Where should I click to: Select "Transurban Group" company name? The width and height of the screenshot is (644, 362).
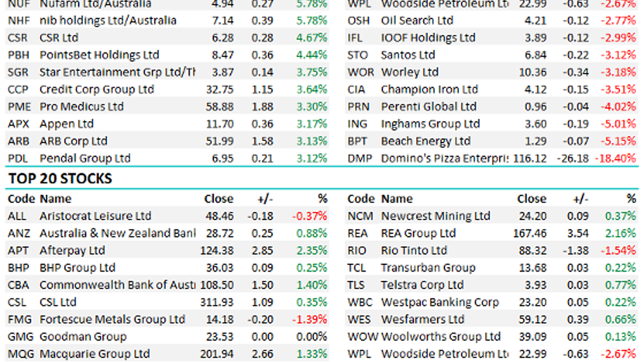(428, 269)
